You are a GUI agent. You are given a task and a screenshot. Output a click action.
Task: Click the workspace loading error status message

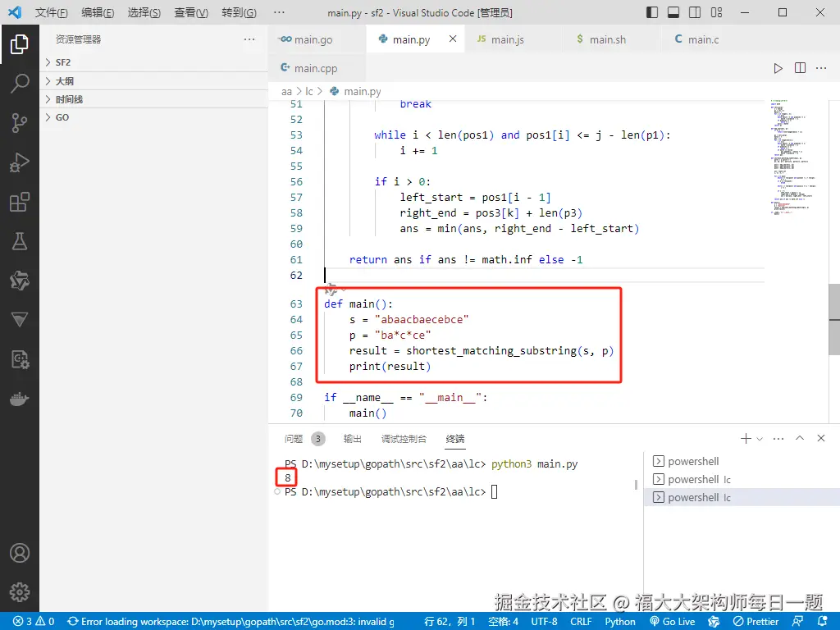(x=231, y=622)
